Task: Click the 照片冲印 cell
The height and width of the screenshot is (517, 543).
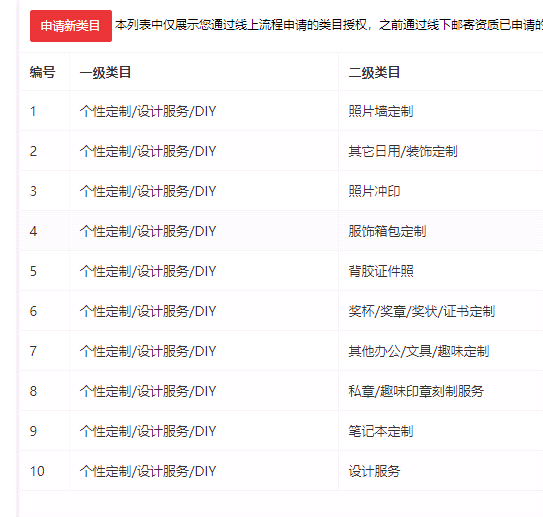Action: coord(374,191)
